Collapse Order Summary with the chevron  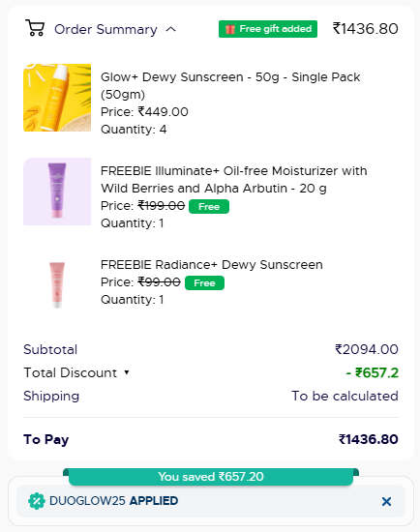(x=170, y=30)
